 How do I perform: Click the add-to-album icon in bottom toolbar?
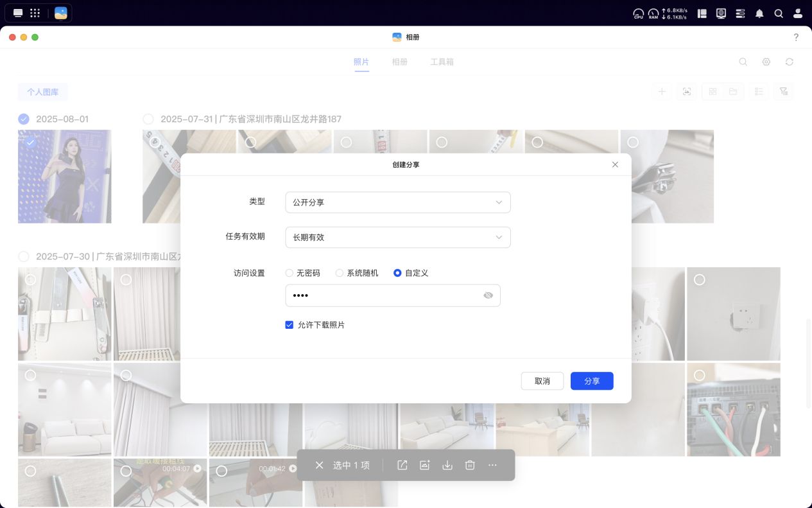point(424,465)
